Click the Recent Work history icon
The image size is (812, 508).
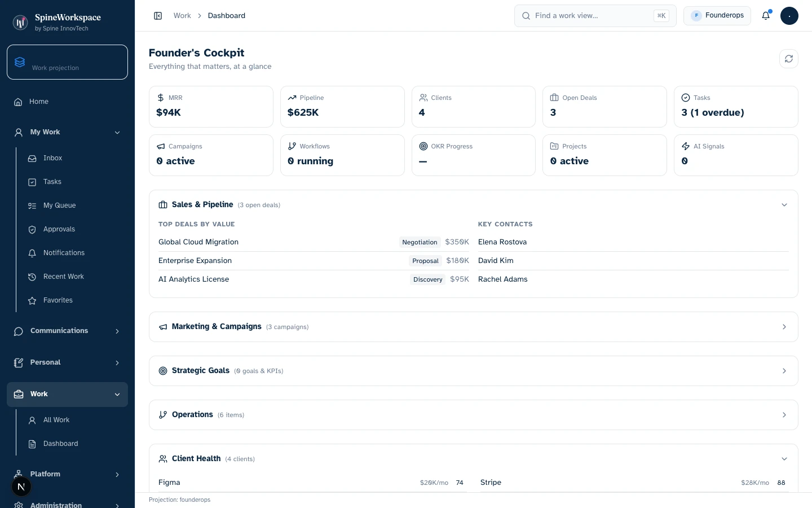click(x=32, y=277)
